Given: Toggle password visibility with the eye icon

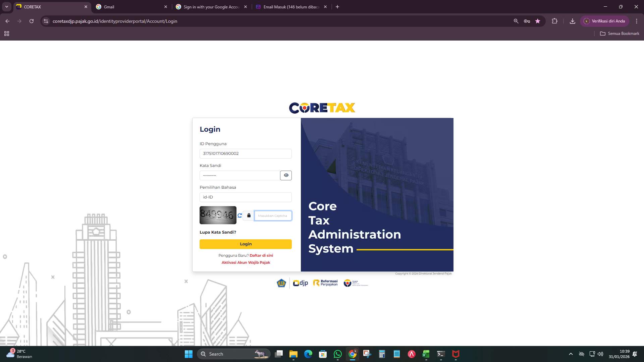Looking at the screenshot, I should pyautogui.click(x=286, y=175).
